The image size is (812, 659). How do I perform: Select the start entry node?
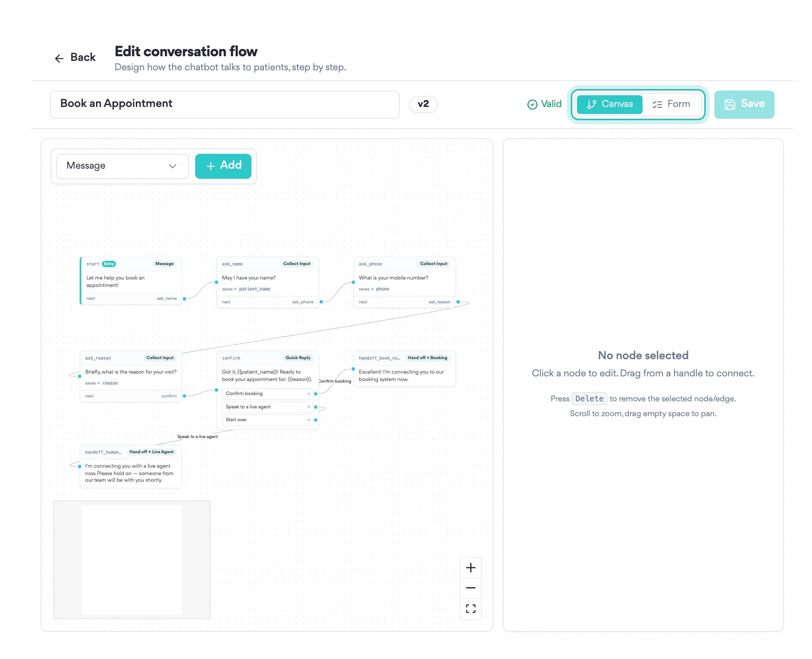pyautogui.click(x=131, y=281)
